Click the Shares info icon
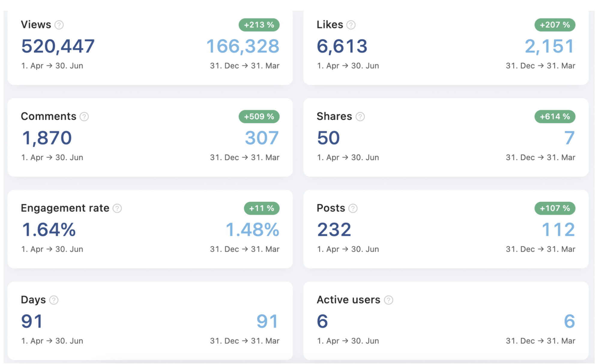The width and height of the screenshot is (600, 364). [360, 117]
